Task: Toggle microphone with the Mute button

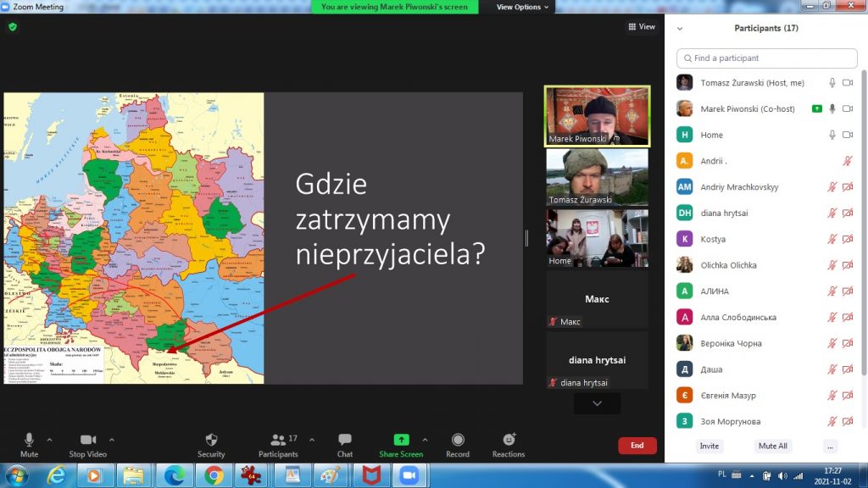Action: click(29, 440)
